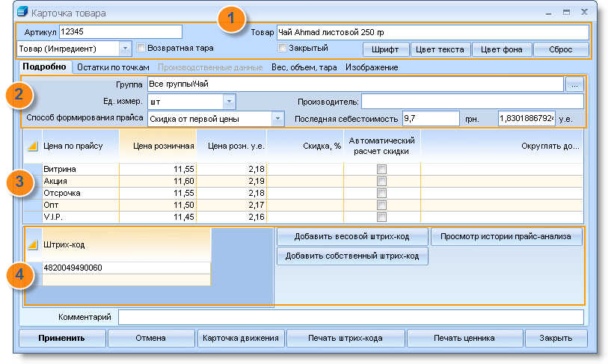Click Добавить собственный штрих-код button
Viewport: 608px width, 364px height.
[352, 256]
